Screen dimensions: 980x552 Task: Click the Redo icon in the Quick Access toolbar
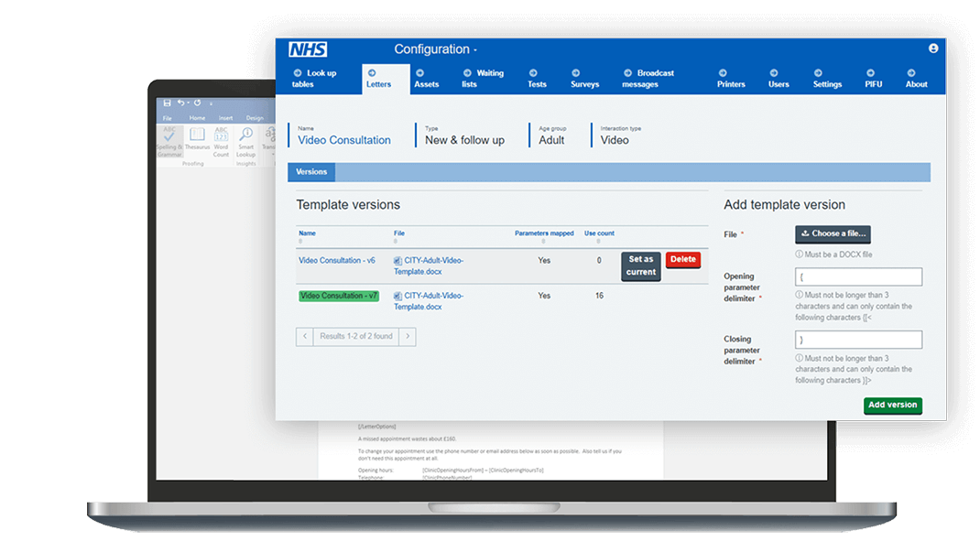197,103
